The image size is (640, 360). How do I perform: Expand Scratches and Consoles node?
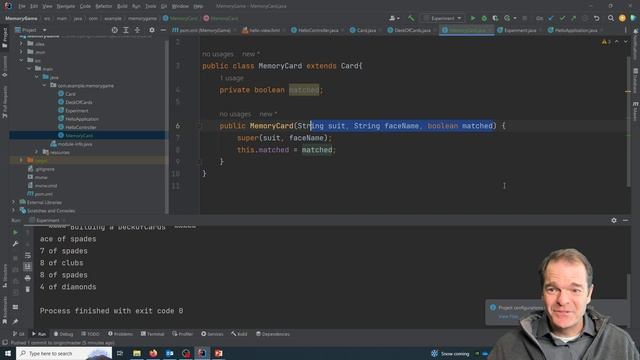coord(13,211)
